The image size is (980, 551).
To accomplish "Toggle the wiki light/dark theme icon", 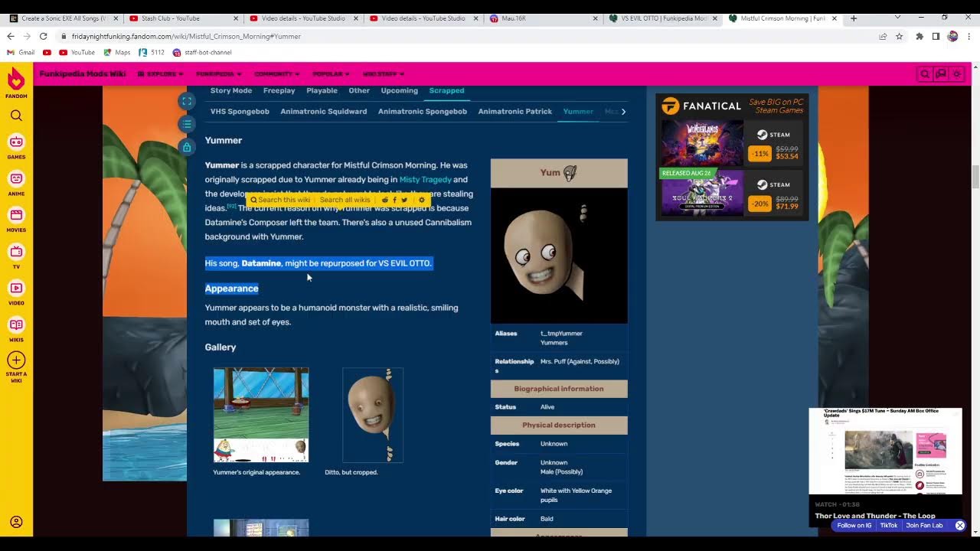I will tap(956, 74).
